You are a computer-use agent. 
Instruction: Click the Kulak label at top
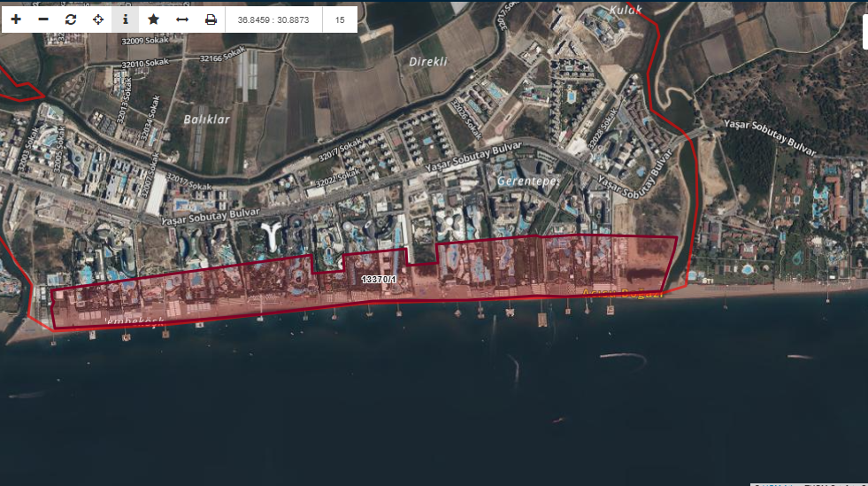pos(626,10)
